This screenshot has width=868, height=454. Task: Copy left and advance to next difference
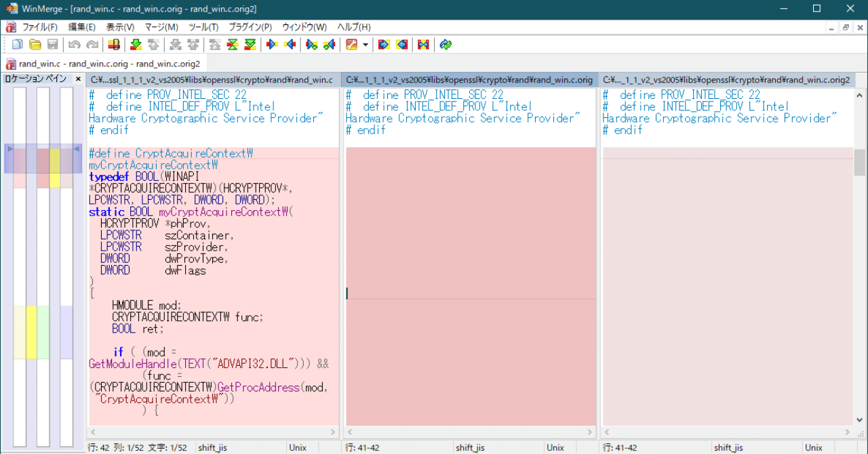click(330, 45)
